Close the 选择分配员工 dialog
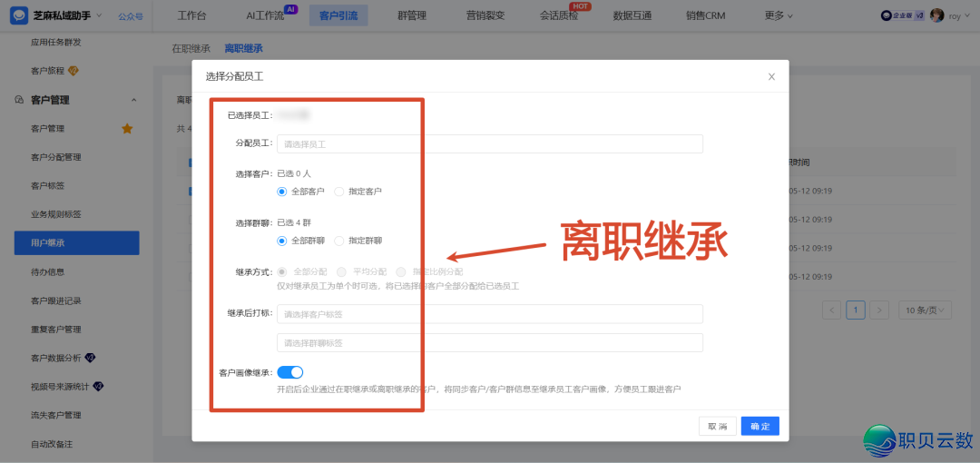The width and height of the screenshot is (980, 463). click(x=771, y=76)
